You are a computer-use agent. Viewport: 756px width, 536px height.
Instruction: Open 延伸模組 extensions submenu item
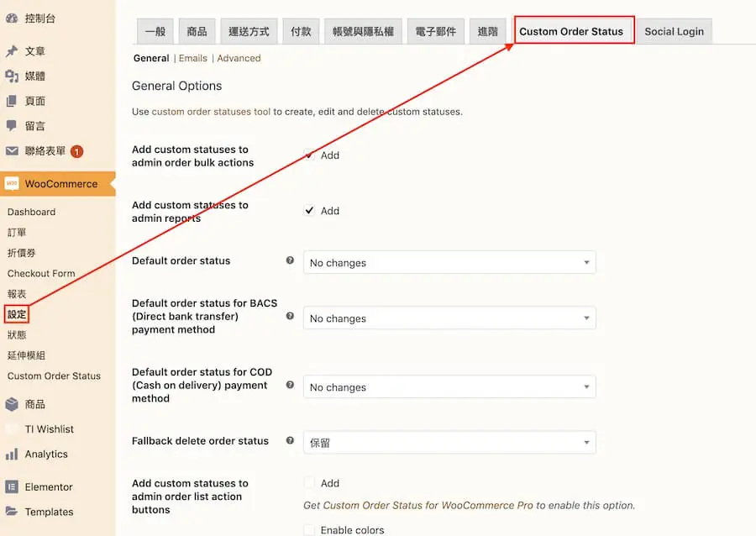click(x=26, y=355)
